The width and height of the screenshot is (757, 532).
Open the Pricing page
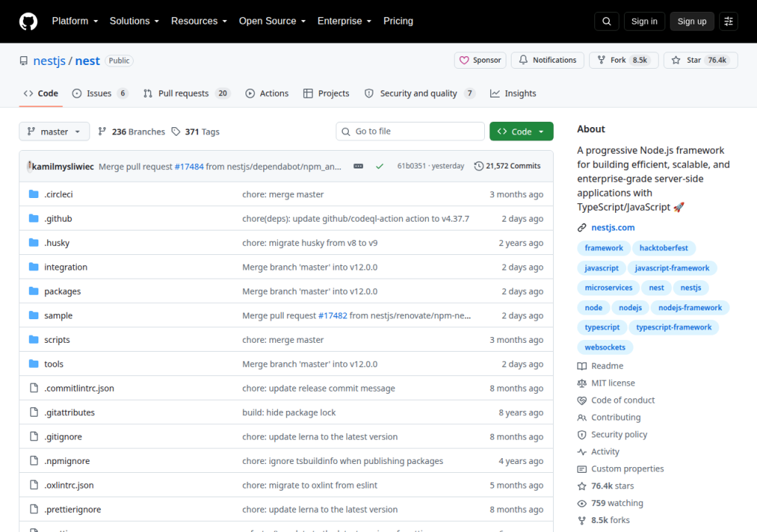[398, 21]
